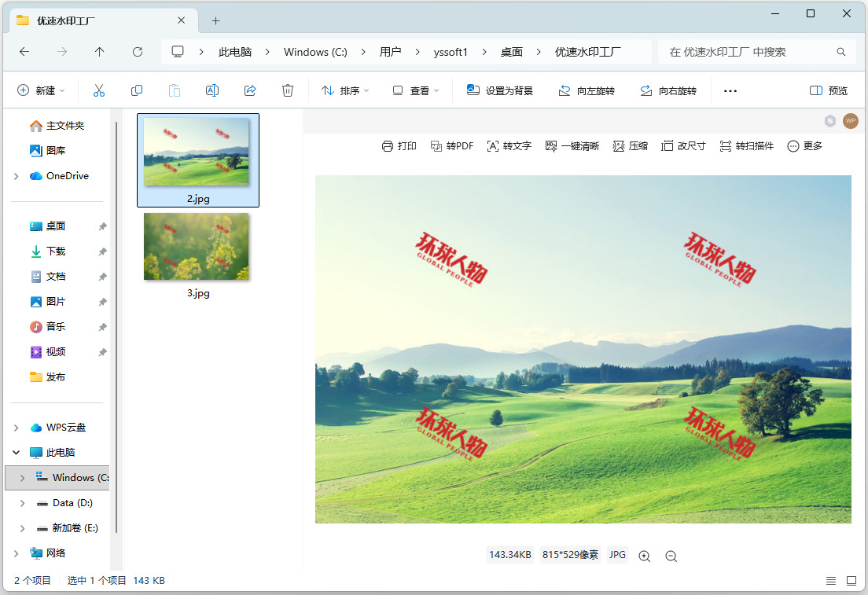
Task: Collapse the 此电脑 tree node
Action: tap(16, 453)
